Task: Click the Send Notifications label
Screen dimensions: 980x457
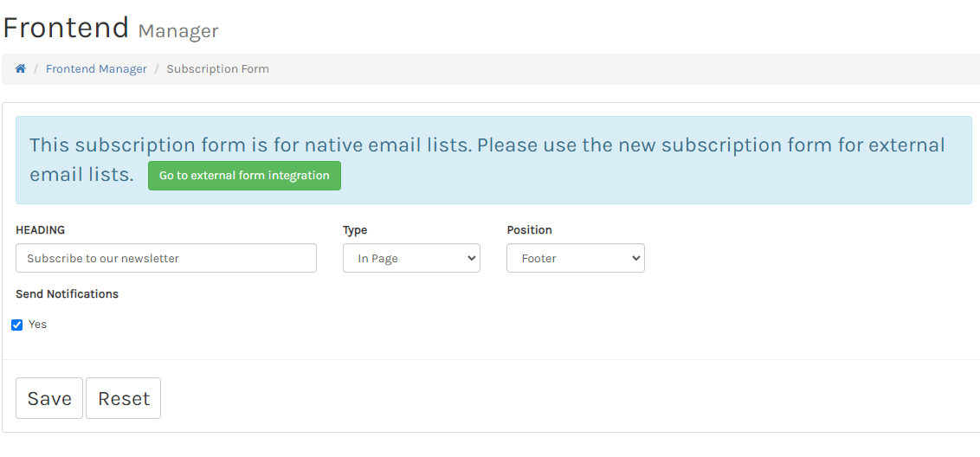Action: pos(67,294)
